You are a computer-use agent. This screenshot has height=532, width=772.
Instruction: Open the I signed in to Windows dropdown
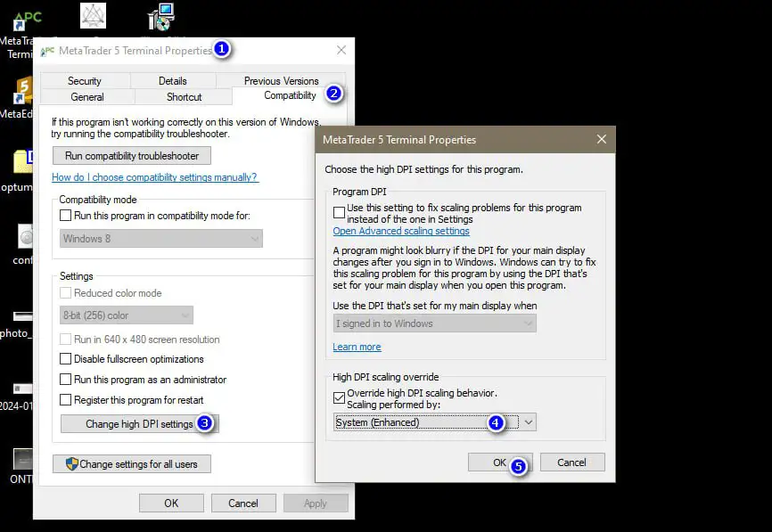click(435, 323)
